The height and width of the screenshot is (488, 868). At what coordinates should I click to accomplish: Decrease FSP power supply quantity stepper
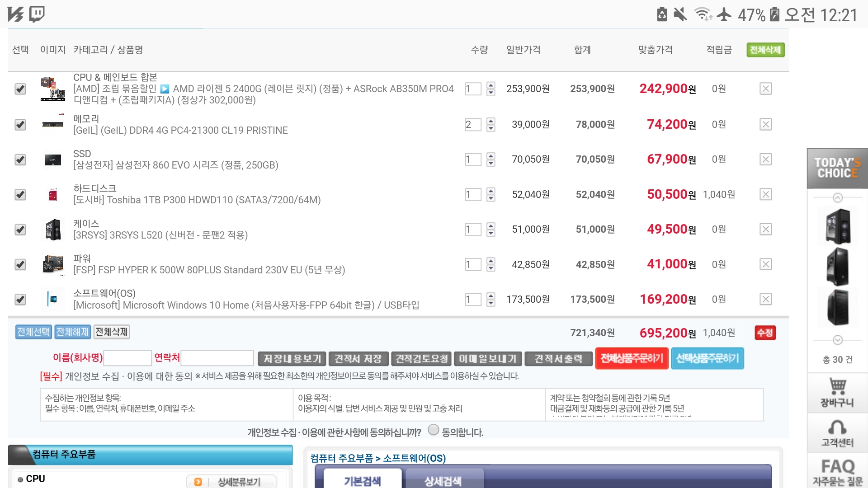click(x=491, y=268)
